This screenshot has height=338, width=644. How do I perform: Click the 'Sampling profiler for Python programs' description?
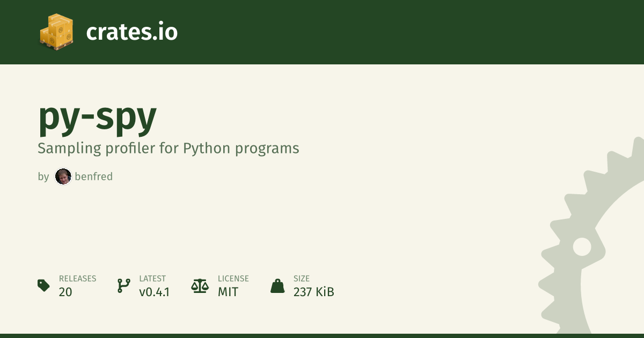pyautogui.click(x=168, y=149)
